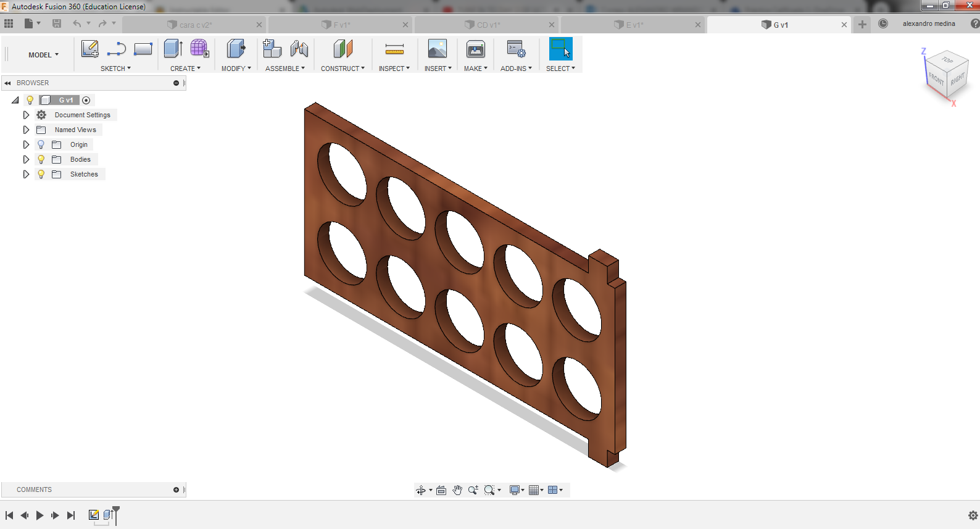Image resolution: width=980 pixels, height=529 pixels.
Task: Switch to the cara c v2 tab
Action: click(195, 25)
